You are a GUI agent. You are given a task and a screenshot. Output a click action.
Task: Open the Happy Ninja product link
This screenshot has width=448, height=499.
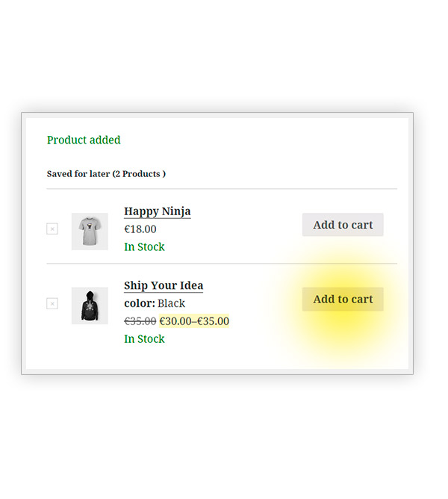[157, 211]
